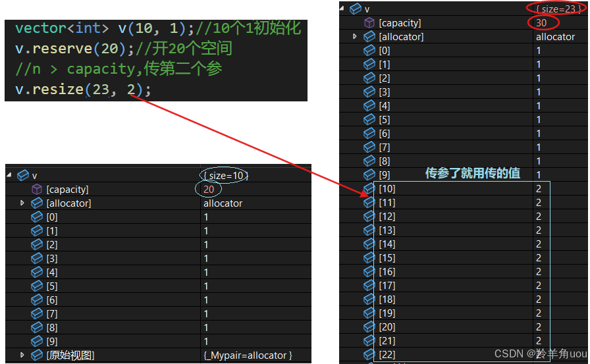Select the {size=10} value cell

[x=226, y=176]
